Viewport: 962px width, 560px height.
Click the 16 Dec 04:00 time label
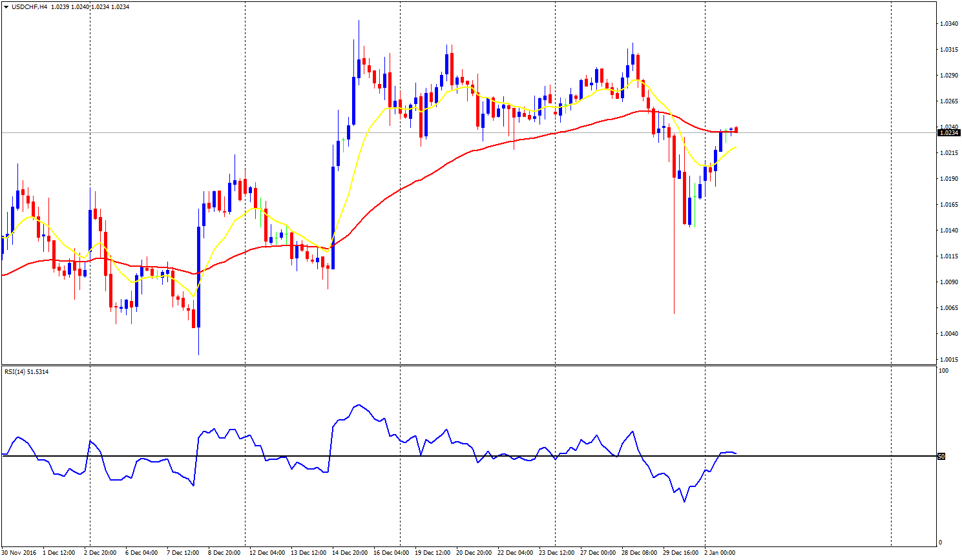pyautogui.click(x=391, y=553)
